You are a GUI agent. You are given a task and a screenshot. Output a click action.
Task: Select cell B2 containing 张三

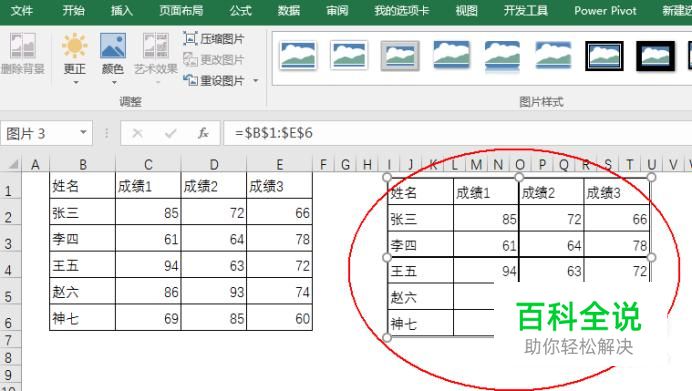click(83, 212)
